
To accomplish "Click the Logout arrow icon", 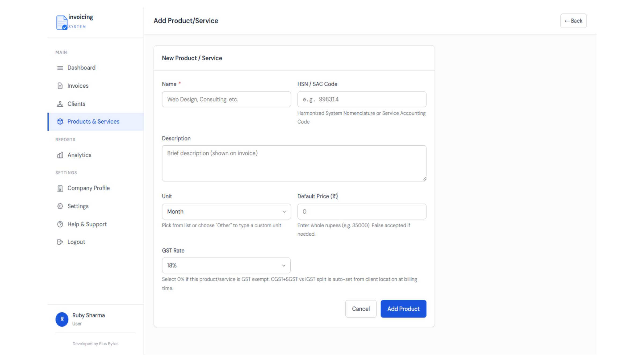I will coord(60,242).
